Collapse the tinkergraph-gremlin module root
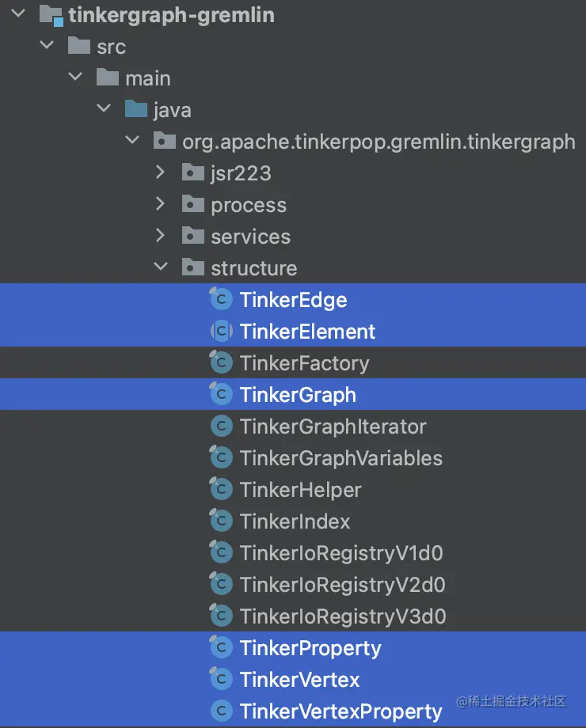The width and height of the screenshot is (586, 728). [18, 14]
